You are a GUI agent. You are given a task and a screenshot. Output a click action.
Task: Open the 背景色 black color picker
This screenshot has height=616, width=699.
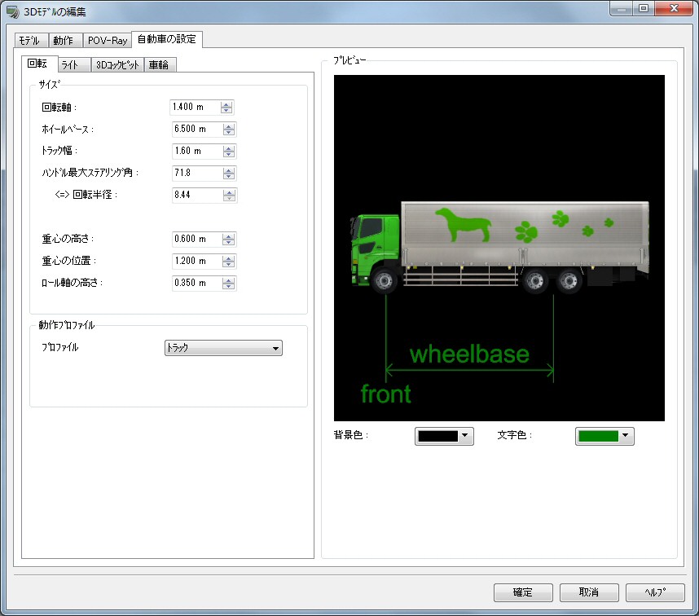(x=444, y=436)
